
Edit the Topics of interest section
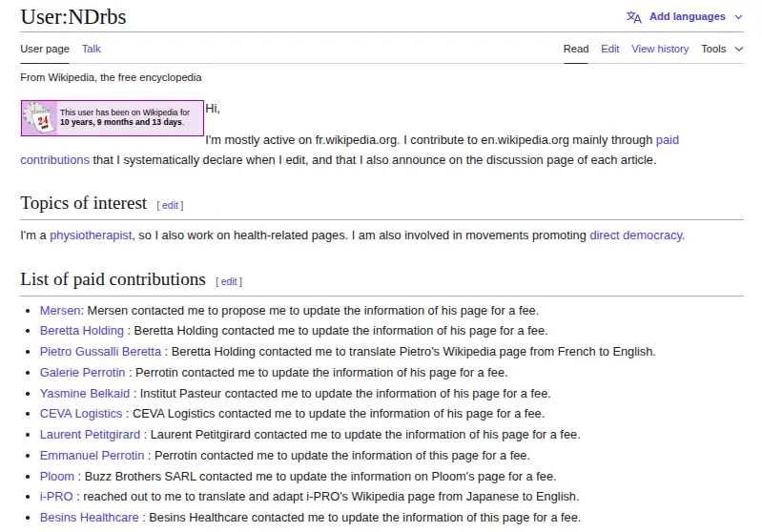[x=170, y=206]
